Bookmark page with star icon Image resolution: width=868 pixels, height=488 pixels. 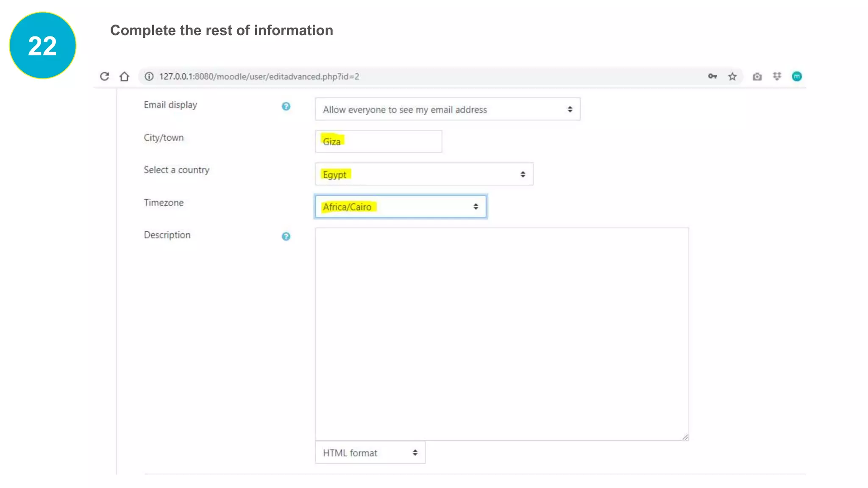(732, 76)
